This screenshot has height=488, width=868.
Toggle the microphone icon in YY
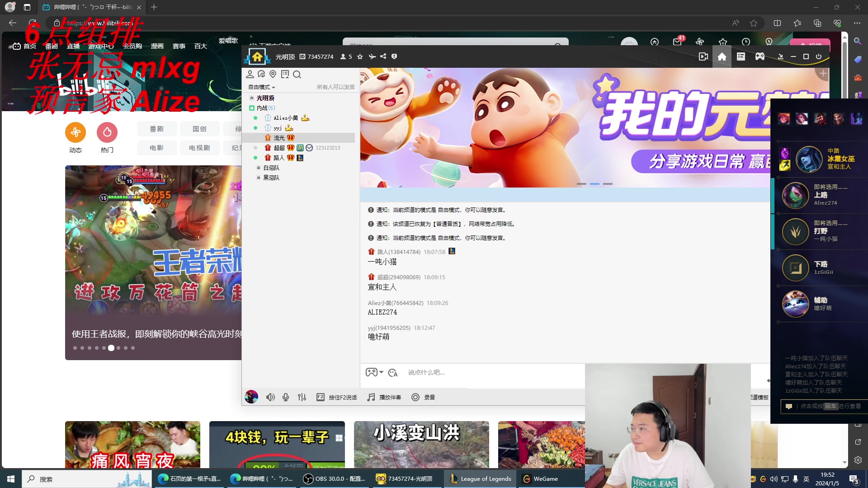pyautogui.click(x=286, y=397)
